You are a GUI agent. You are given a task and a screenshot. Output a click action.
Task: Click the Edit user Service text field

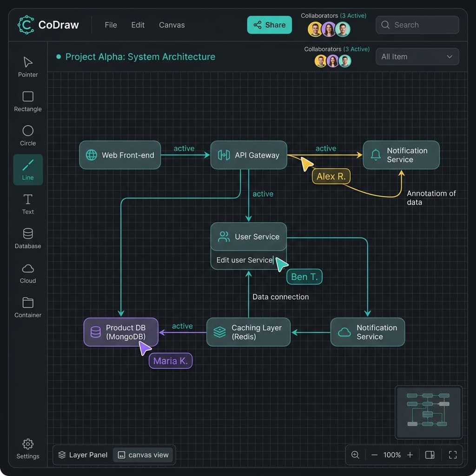pyautogui.click(x=248, y=260)
